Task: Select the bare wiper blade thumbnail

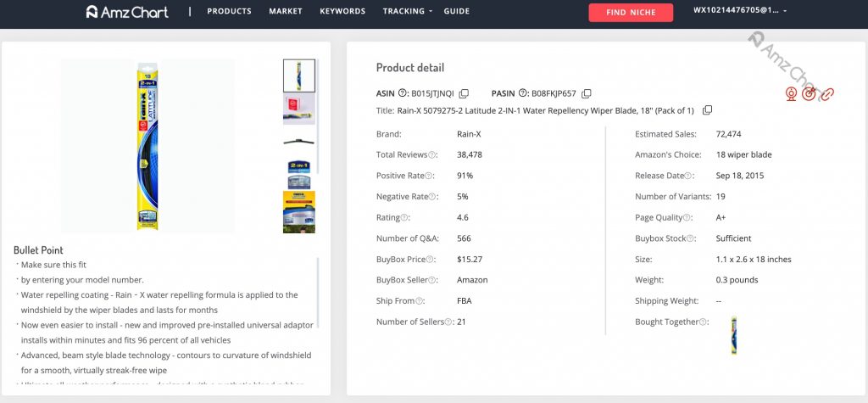Action: point(299,141)
